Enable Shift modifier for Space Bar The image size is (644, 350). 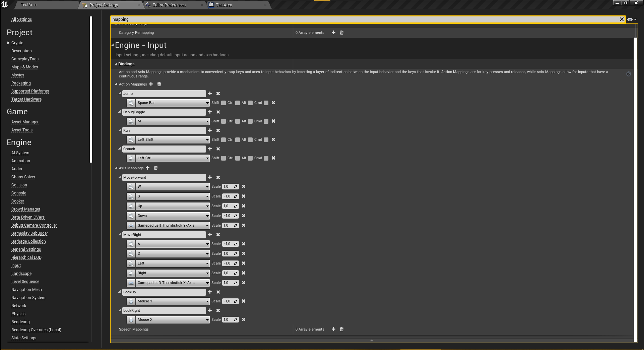coord(223,103)
